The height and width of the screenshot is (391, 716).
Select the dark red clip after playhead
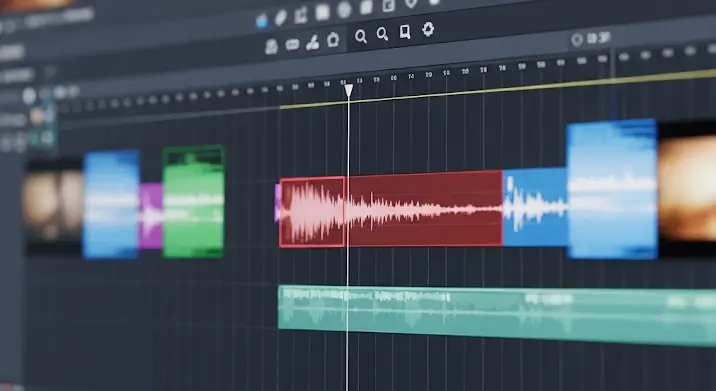[x=425, y=209]
